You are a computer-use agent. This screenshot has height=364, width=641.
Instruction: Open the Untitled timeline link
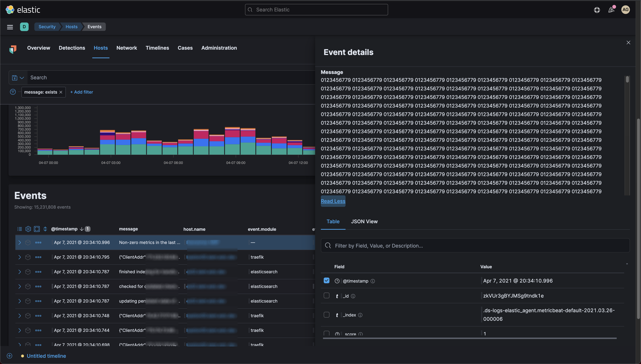(46, 356)
